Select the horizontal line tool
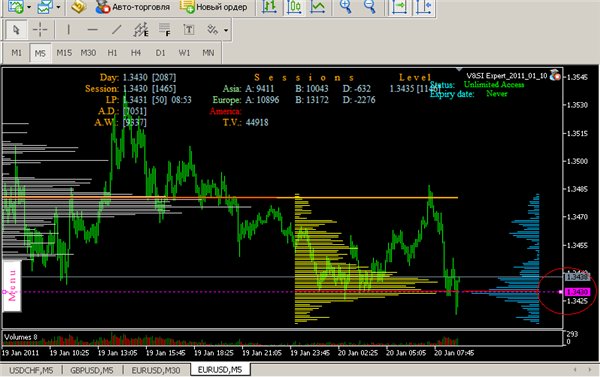 tap(92, 29)
